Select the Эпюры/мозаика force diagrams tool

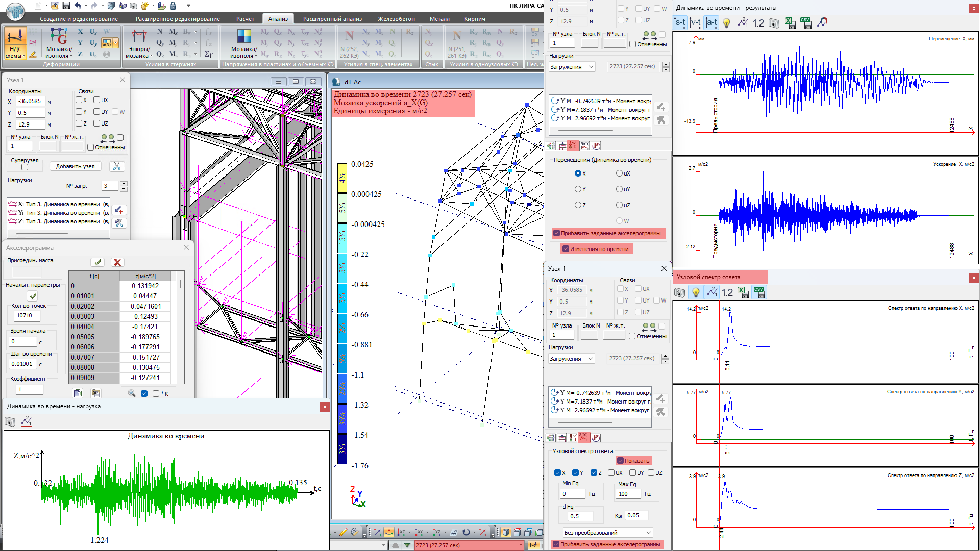[x=139, y=44]
